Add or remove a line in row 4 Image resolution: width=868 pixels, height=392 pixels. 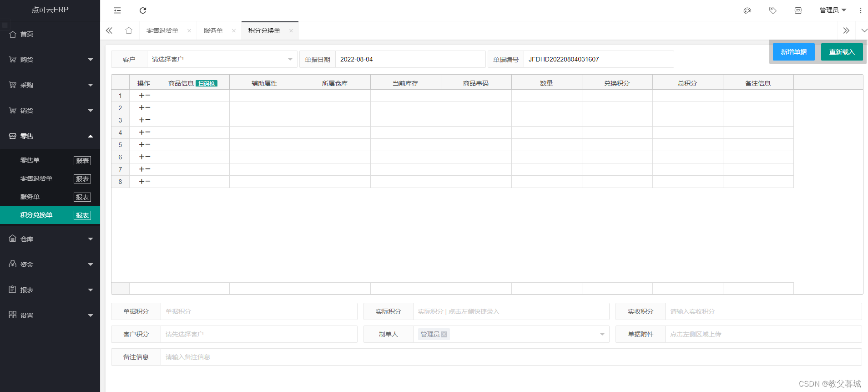[x=145, y=132]
